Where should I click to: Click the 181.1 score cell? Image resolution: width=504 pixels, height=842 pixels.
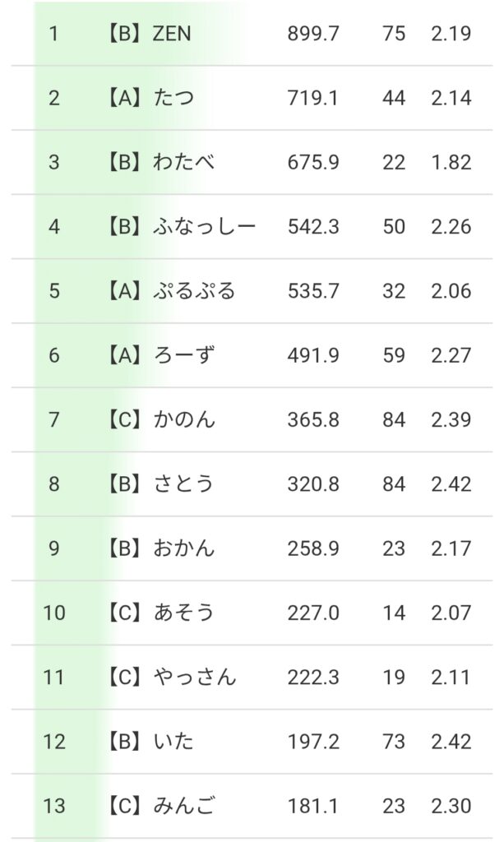[313, 806]
